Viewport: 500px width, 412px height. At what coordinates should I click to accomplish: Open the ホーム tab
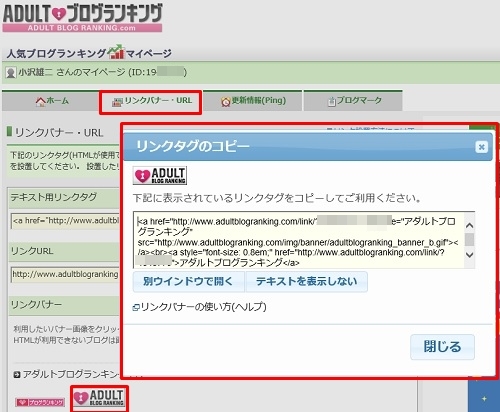pos(51,101)
